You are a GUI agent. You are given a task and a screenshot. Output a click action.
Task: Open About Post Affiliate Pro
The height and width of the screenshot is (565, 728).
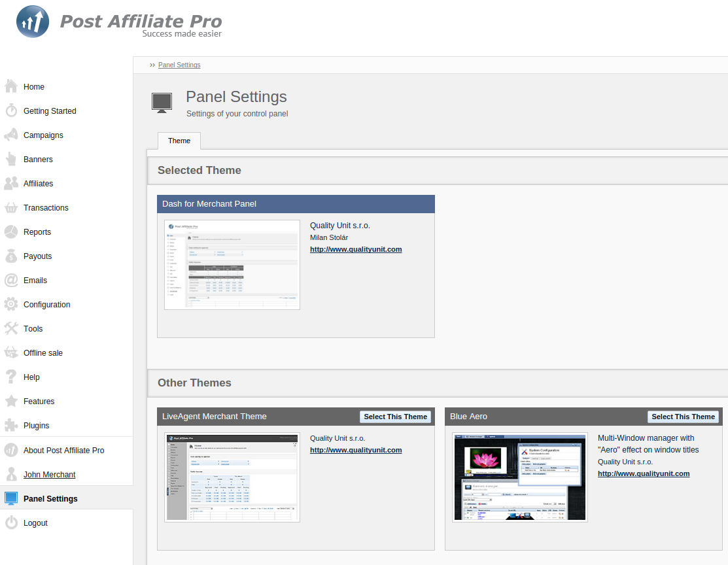coord(64,451)
